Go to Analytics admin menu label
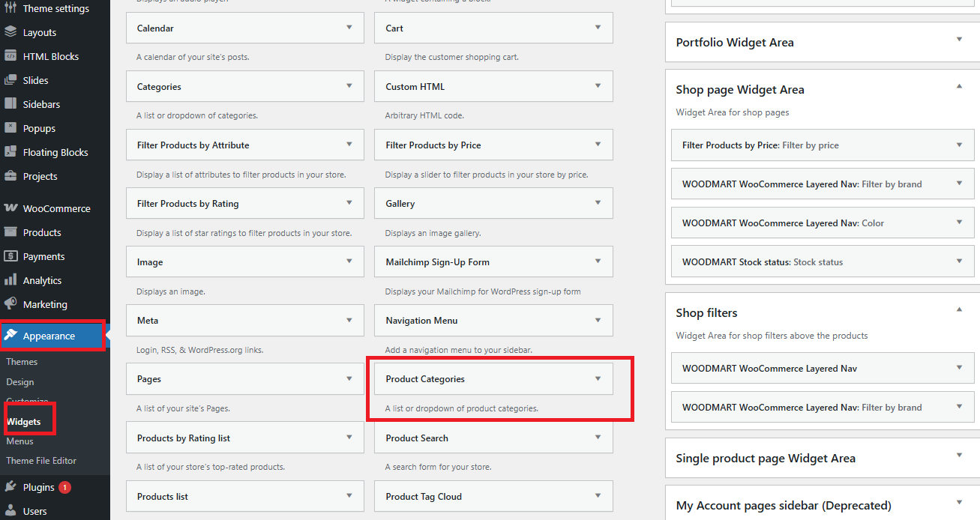Viewport: 980px width, 520px height. coord(42,280)
